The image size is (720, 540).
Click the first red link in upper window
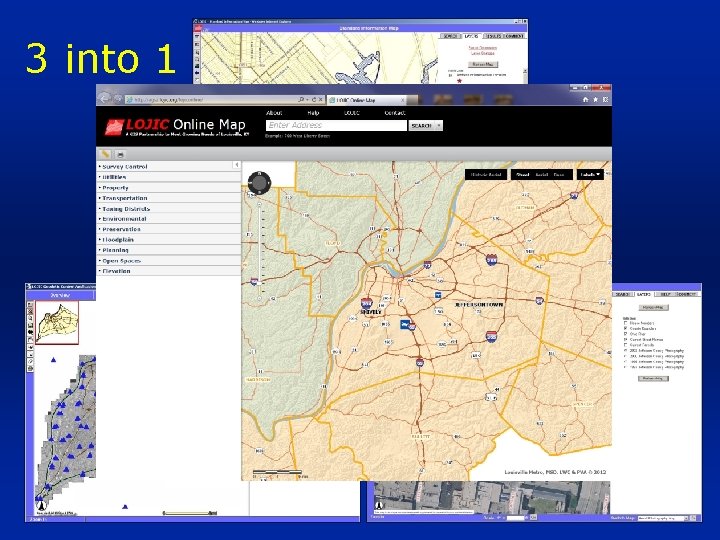pyautogui.click(x=482, y=47)
